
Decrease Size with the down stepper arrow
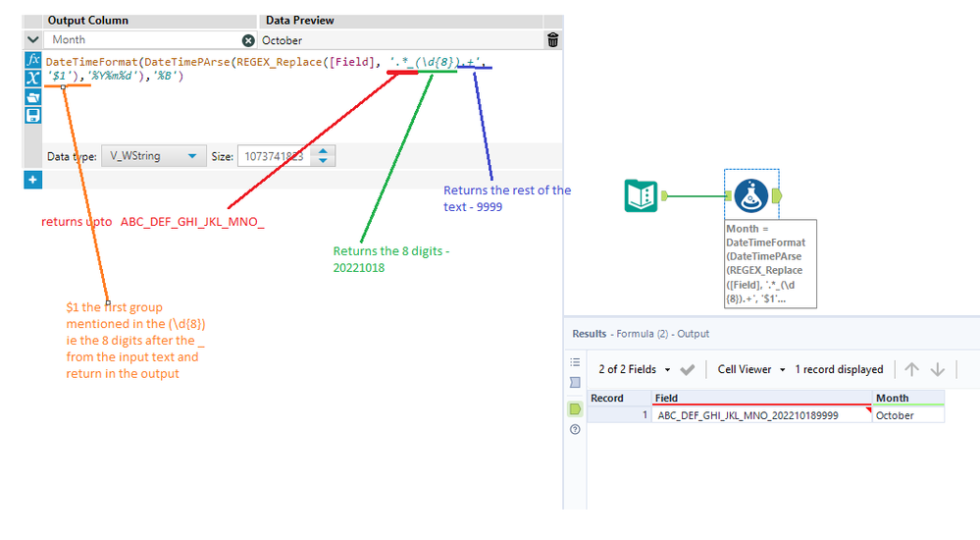tap(323, 161)
